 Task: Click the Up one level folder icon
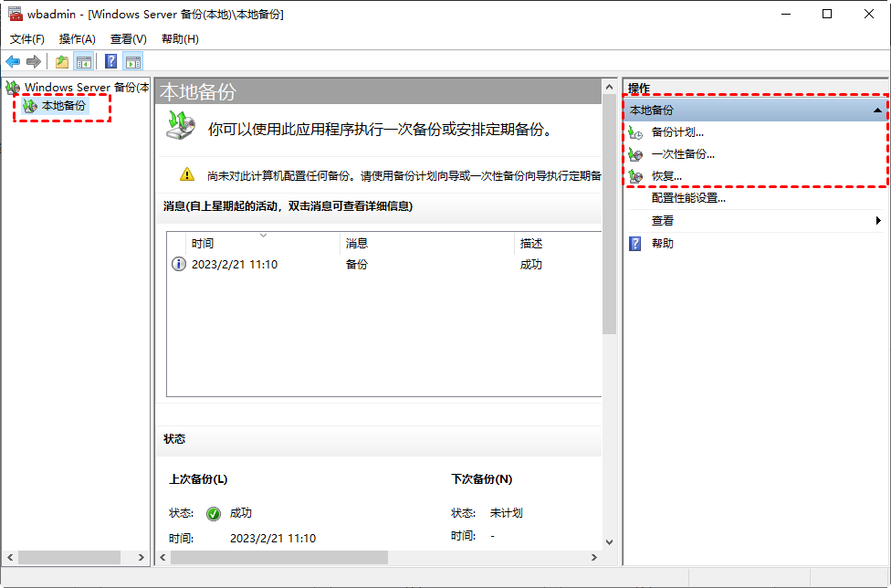[62, 61]
